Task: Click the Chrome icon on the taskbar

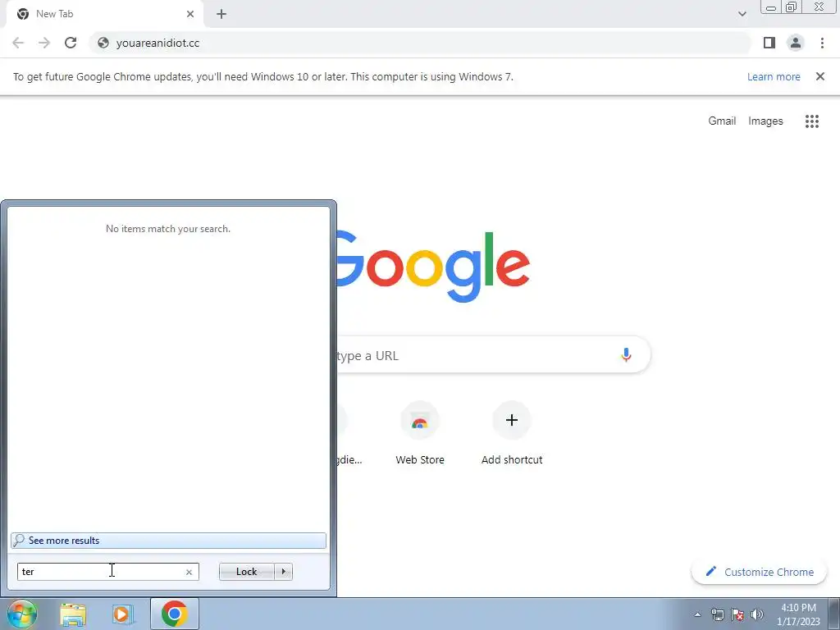Action: pos(174,614)
